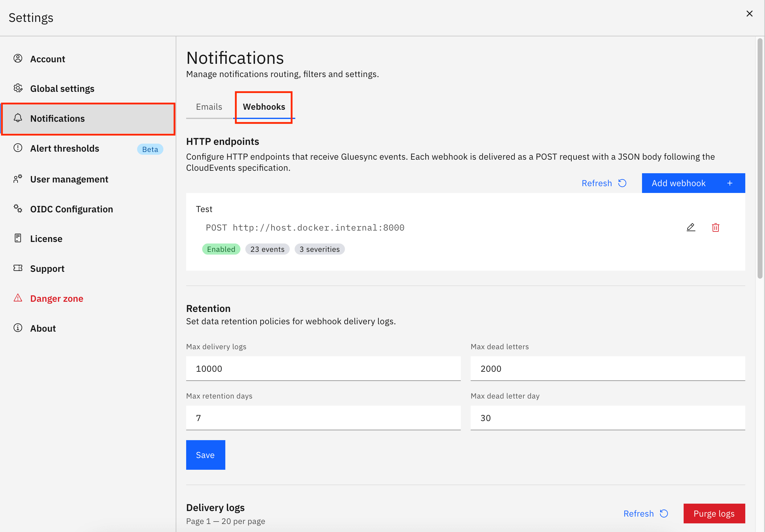Viewport: 765px width, 532px height.
Task: Click the HTTP endpoints refresh arrow icon
Action: pyautogui.click(x=622, y=183)
